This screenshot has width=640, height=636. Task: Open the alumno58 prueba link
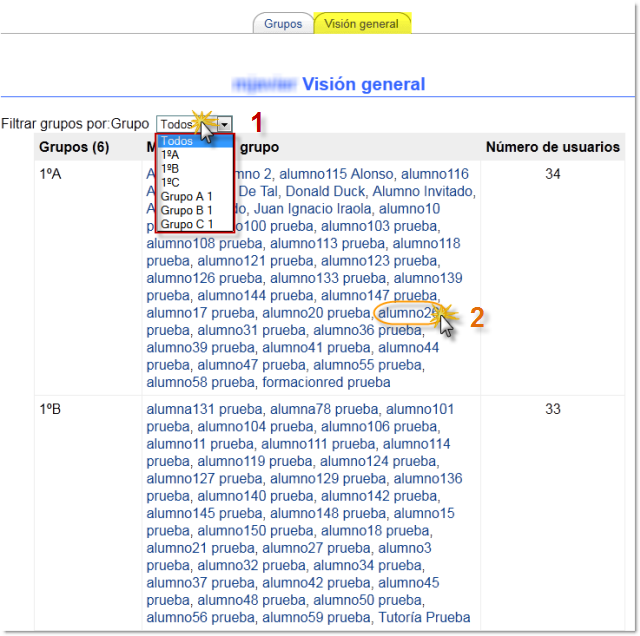200,382
